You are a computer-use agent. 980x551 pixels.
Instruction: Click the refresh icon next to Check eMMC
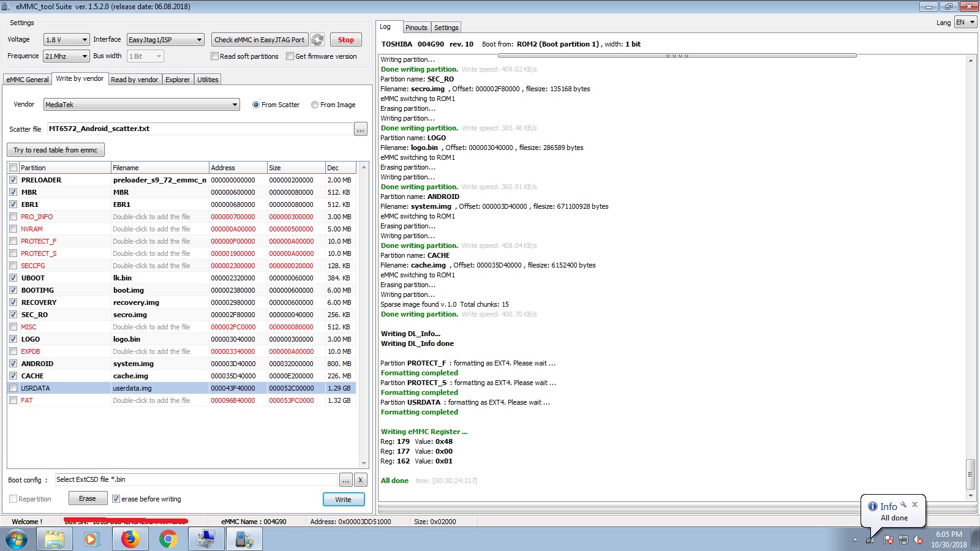pyautogui.click(x=317, y=40)
